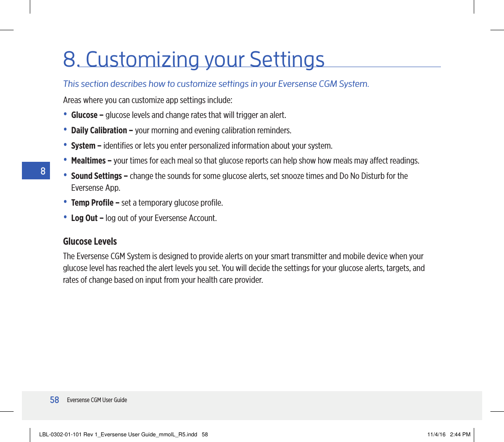504x442 pixels.
Task: Click the Temp Profile bullet entry
Action: coord(147,203)
